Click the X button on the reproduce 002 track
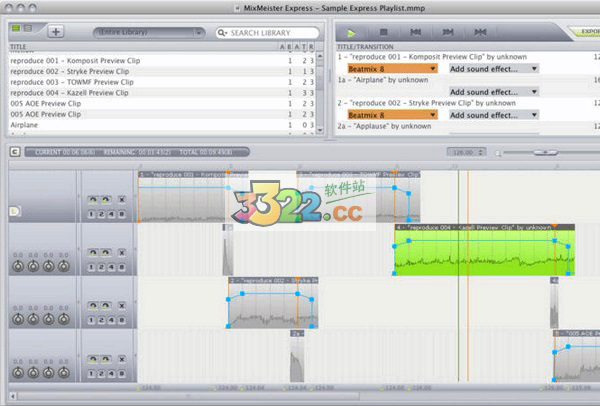The image size is (600, 406). tap(122, 305)
